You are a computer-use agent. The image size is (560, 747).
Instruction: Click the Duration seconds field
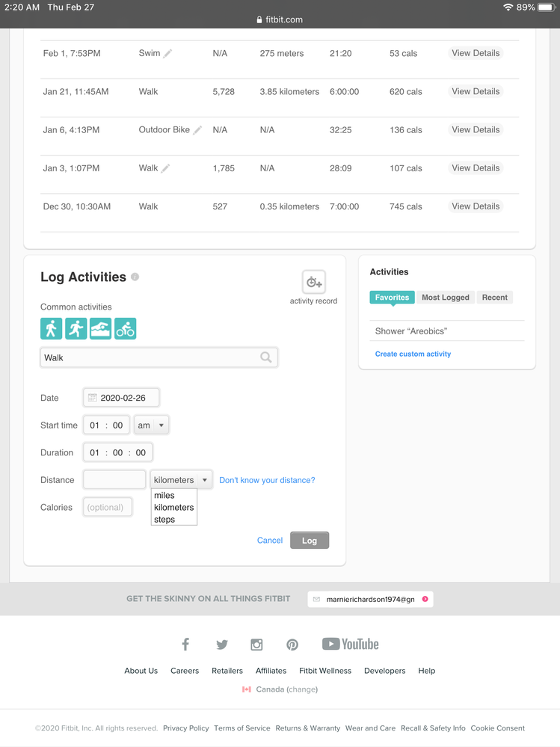pyautogui.click(x=141, y=452)
